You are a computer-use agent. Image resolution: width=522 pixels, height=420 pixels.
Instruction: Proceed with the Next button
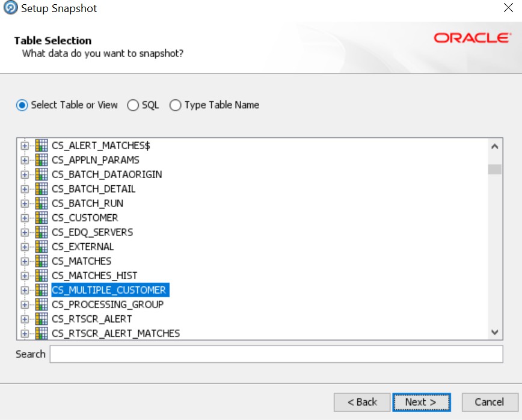(x=421, y=403)
